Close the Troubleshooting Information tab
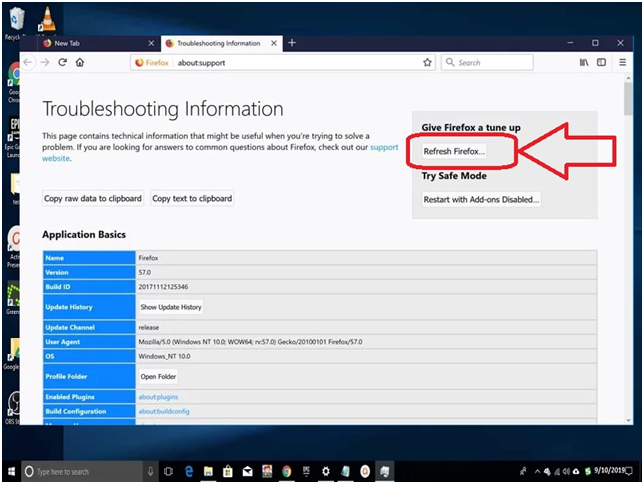The height and width of the screenshot is (484, 644). point(274,43)
